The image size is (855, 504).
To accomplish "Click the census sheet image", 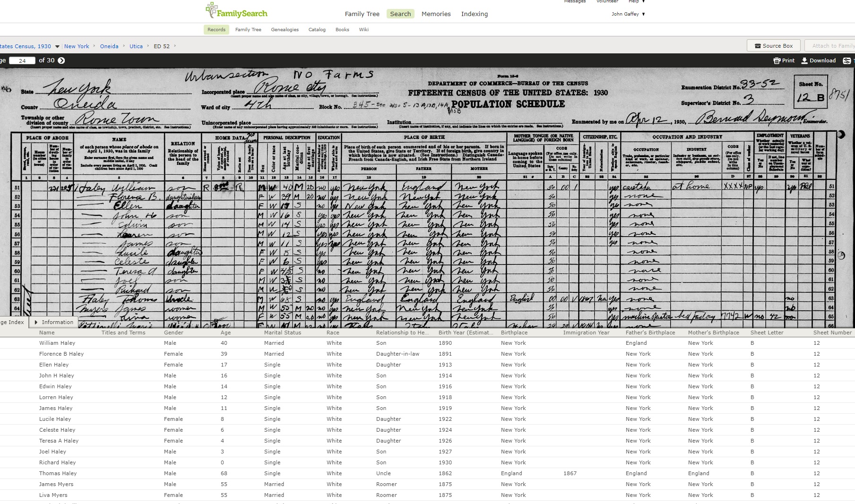I will point(427,198).
